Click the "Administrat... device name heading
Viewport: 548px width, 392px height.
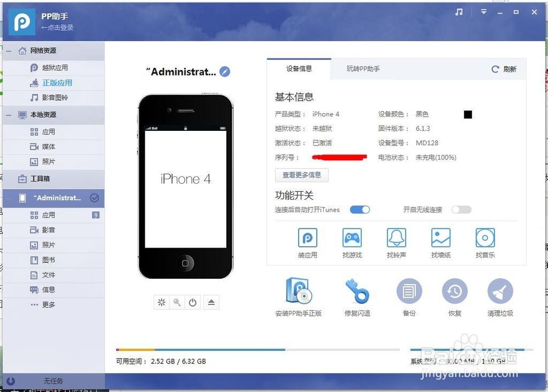tap(181, 72)
